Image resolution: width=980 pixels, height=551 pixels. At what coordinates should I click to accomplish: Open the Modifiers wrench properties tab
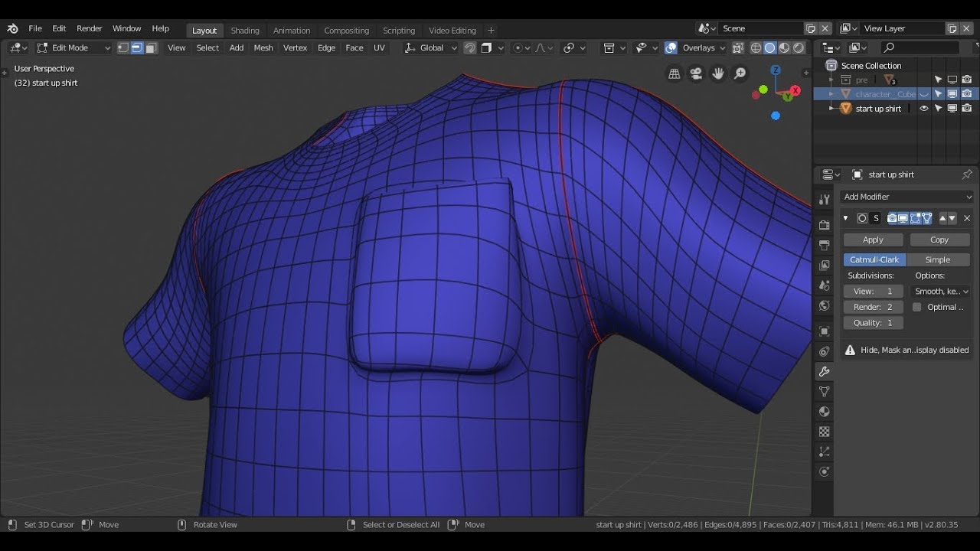click(824, 372)
